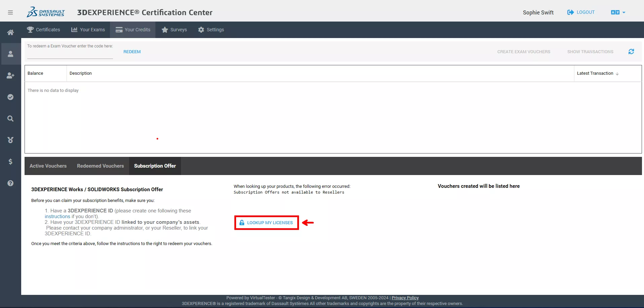Image resolution: width=644 pixels, height=308 pixels.
Task: Click the refresh icon near Show Transactions
Action: coord(631,52)
